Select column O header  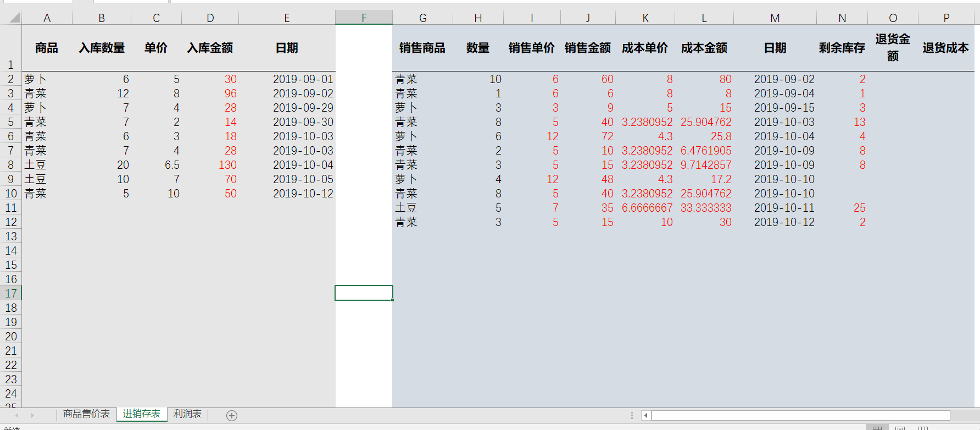point(893,18)
